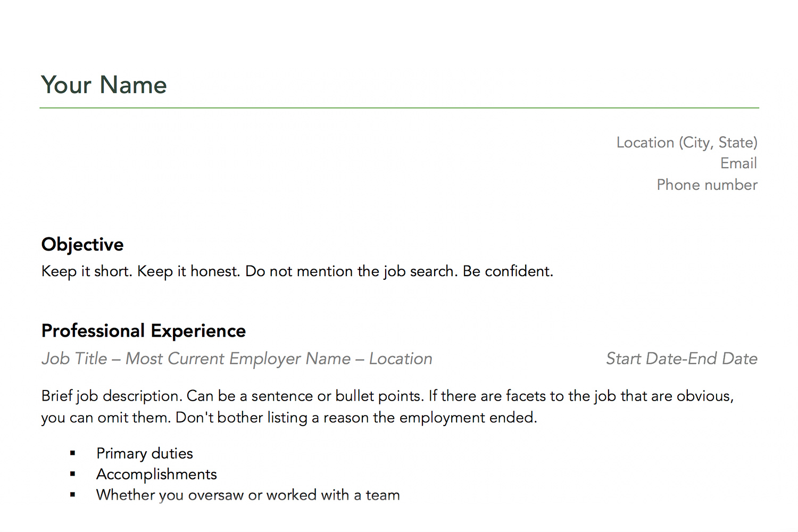798x532 pixels.
Task: Click the Job Title employer line
Action: pyautogui.click(x=237, y=359)
